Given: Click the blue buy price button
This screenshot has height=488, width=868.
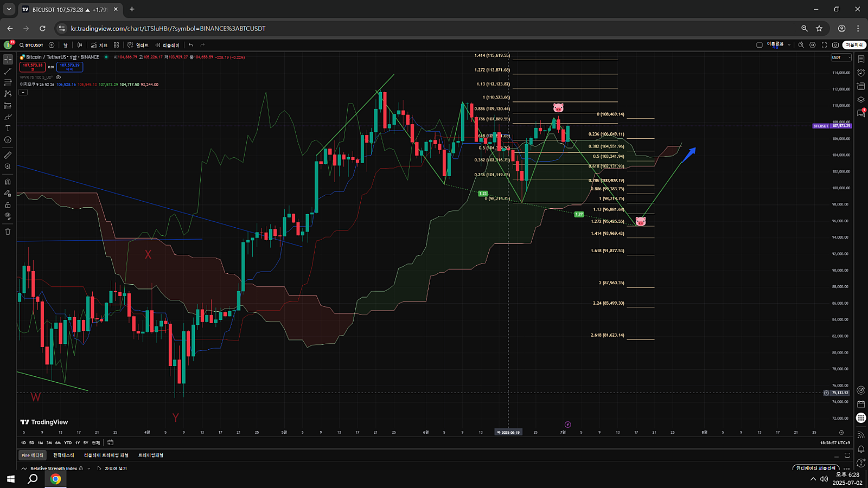Looking at the screenshot, I should (x=69, y=67).
